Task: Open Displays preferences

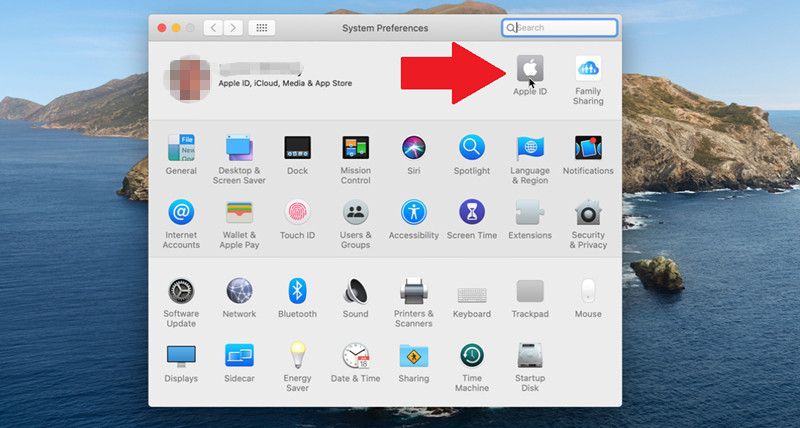Action: click(181, 356)
